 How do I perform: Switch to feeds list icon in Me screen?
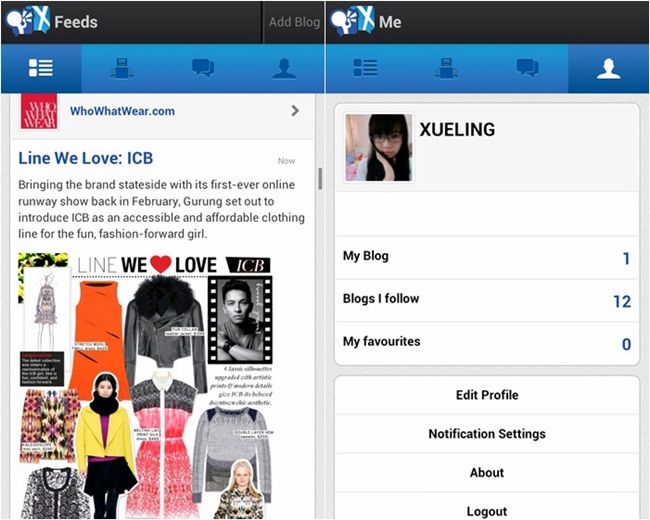tap(365, 68)
